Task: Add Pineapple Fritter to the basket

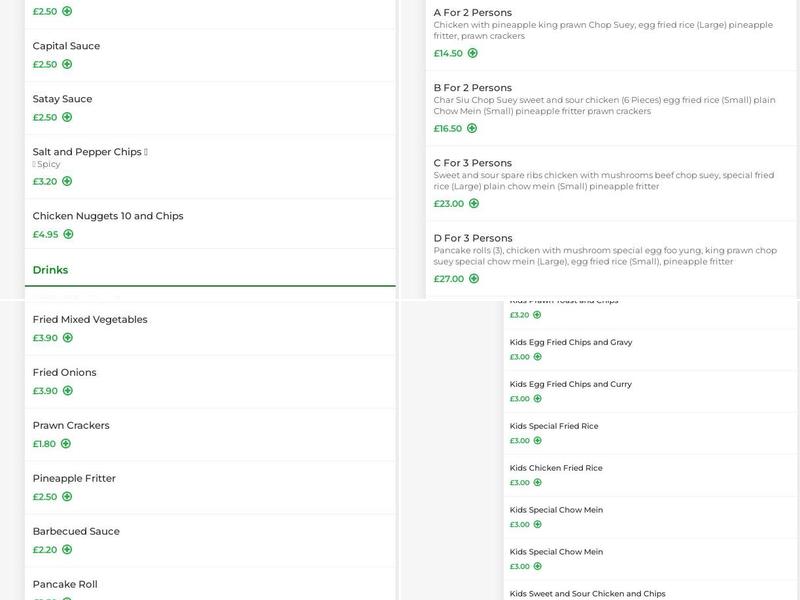Action: click(x=67, y=497)
